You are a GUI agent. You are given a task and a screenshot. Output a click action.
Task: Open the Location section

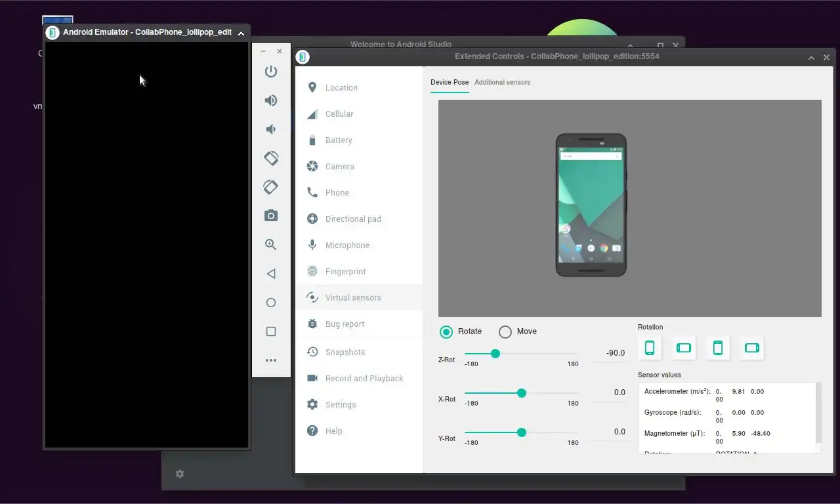359,87
